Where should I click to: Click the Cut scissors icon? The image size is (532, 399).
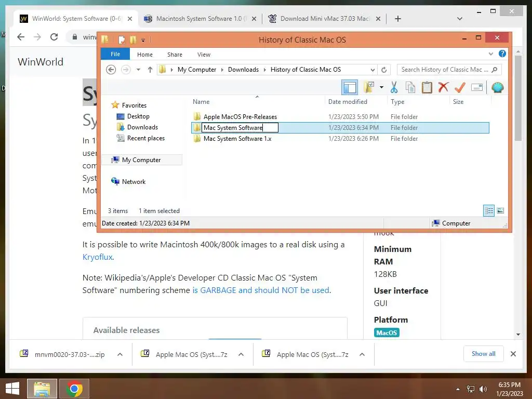coord(394,87)
